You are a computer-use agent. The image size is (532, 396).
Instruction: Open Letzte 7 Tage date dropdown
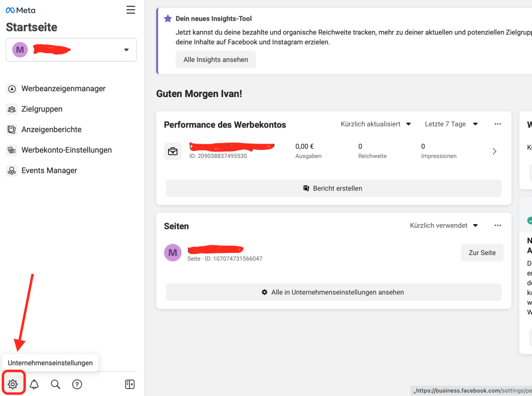click(x=451, y=124)
